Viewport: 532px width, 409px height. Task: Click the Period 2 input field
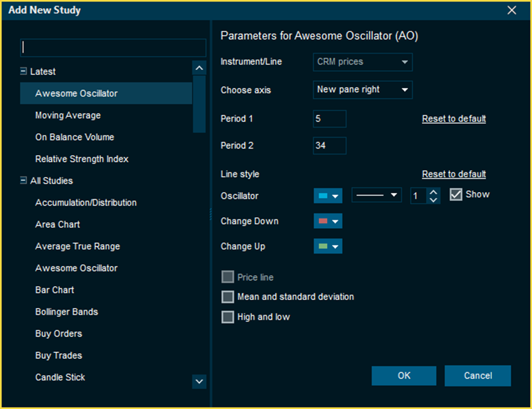(330, 146)
